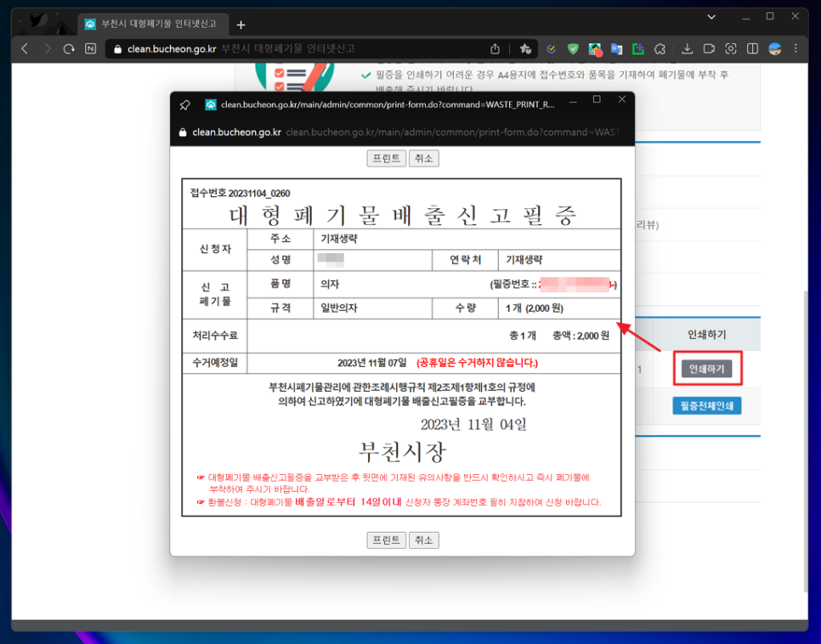Click the favicon in the popup title bar
The height and width of the screenshot is (644, 821).
pos(211,105)
